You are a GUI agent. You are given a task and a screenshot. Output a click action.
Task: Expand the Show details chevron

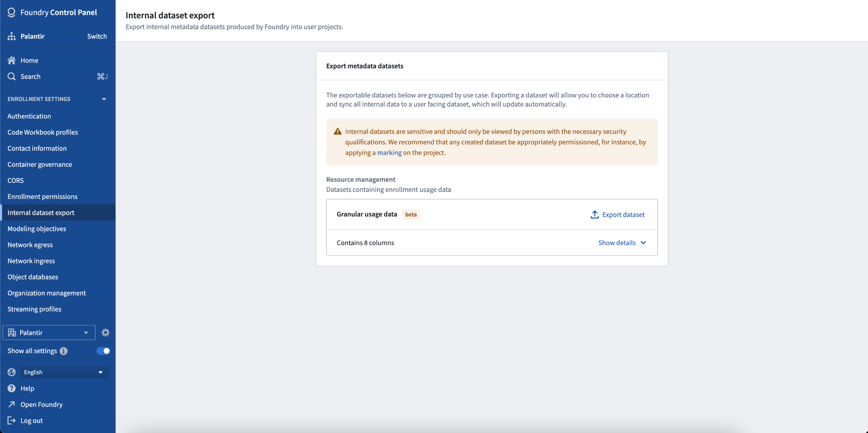tap(644, 242)
